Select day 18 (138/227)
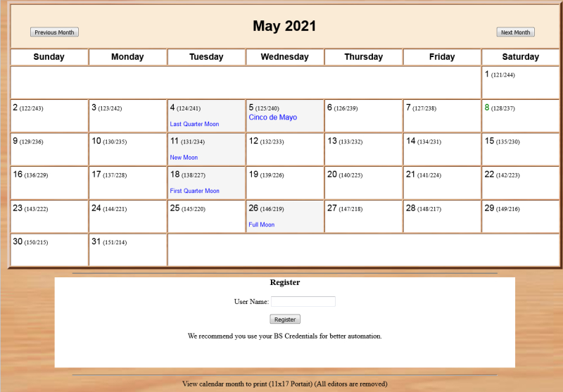 (206, 183)
